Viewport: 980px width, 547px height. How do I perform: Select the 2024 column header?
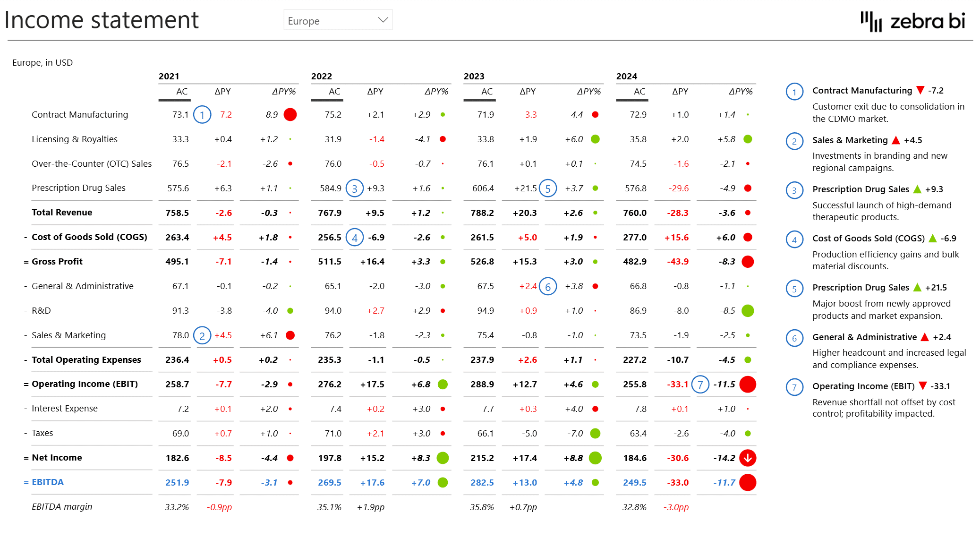627,76
